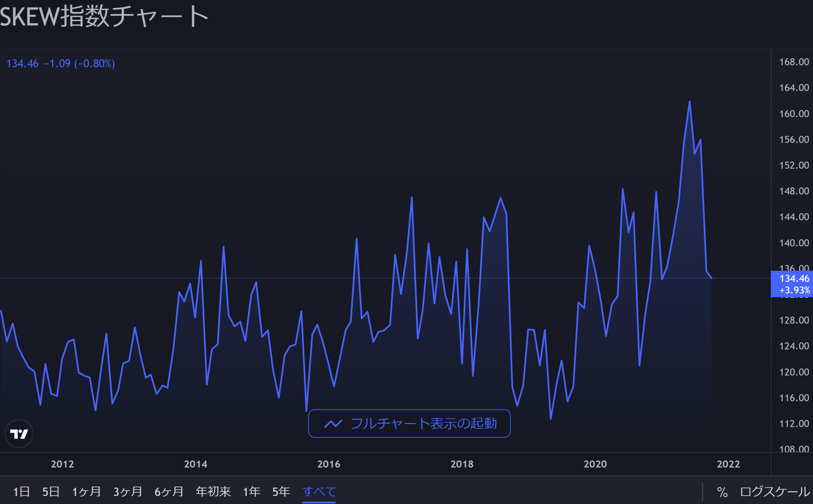Click the 2016 label on time axis

tap(329, 464)
